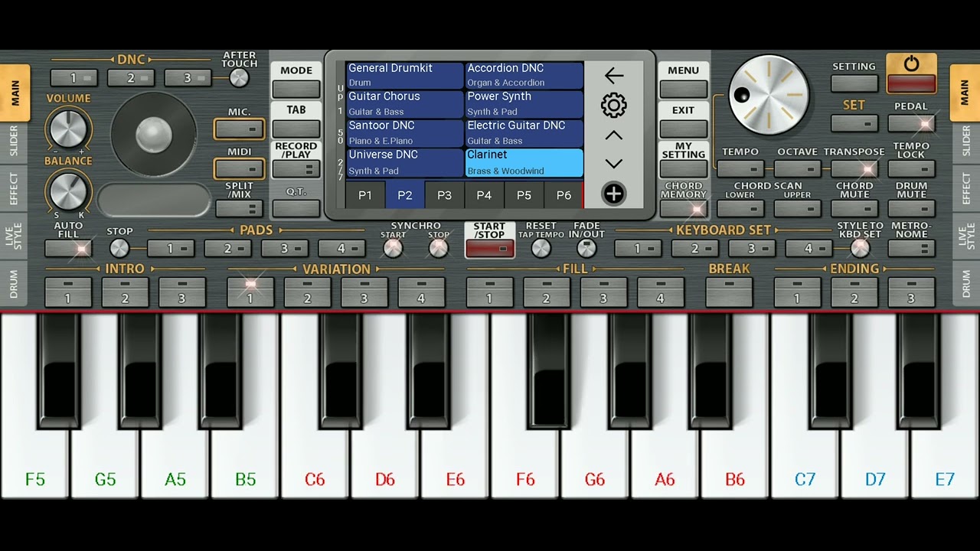Toggle the PEDAL button
This screenshot has height=551, width=980.
click(911, 123)
